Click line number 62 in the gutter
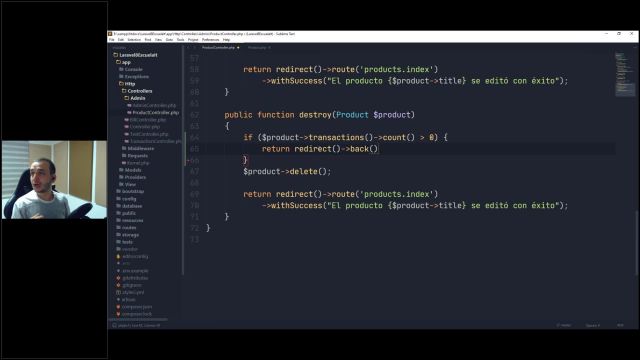The height and width of the screenshot is (360, 640). point(195,115)
